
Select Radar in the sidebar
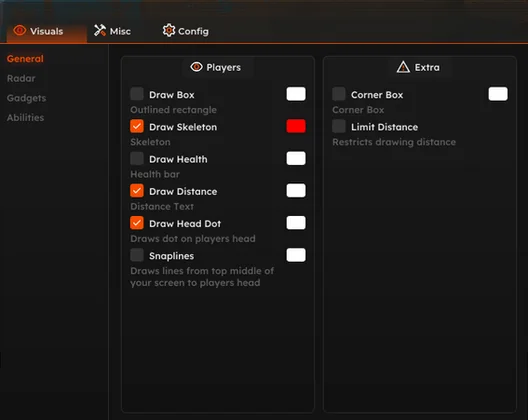(21, 78)
